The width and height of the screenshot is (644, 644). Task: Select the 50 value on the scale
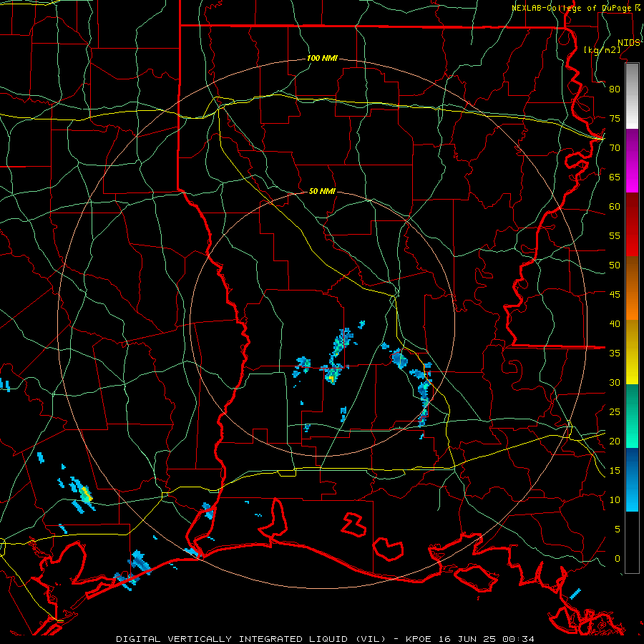(x=615, y=265)
